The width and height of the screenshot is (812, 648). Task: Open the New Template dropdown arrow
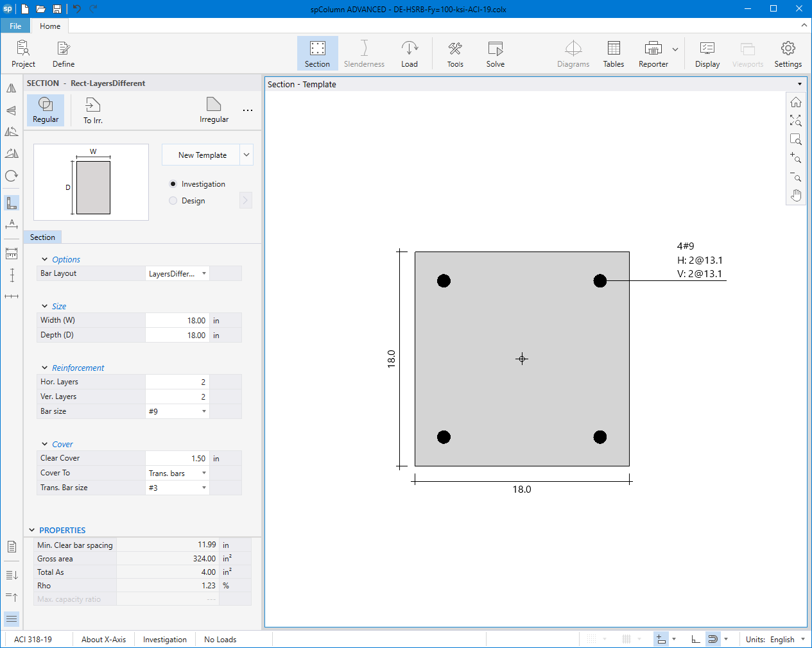[x=246, y=155]
